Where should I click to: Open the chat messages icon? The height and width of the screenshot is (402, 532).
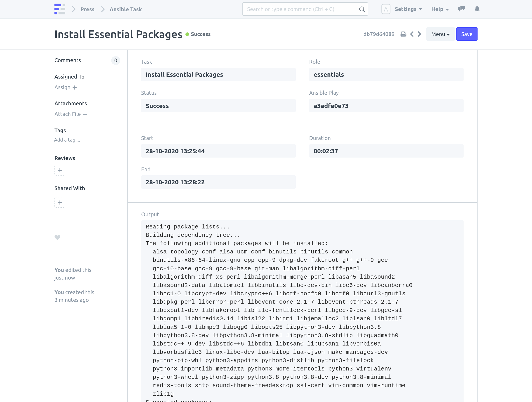point(461,9)
